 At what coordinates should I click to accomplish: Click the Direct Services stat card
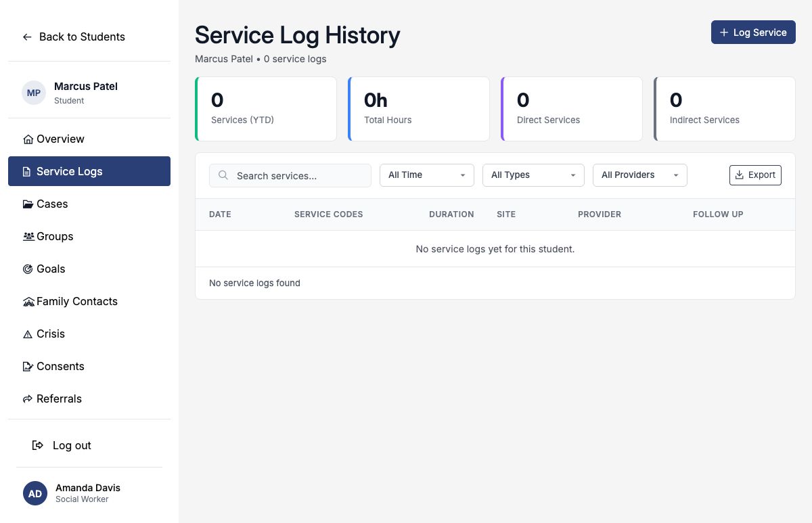tap(572, 109)
